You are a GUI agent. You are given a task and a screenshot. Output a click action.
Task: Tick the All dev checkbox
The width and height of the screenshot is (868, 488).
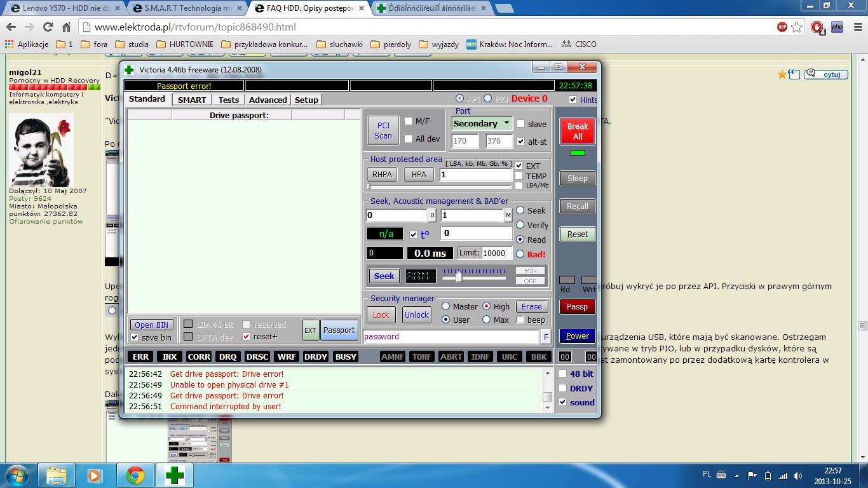409,139
